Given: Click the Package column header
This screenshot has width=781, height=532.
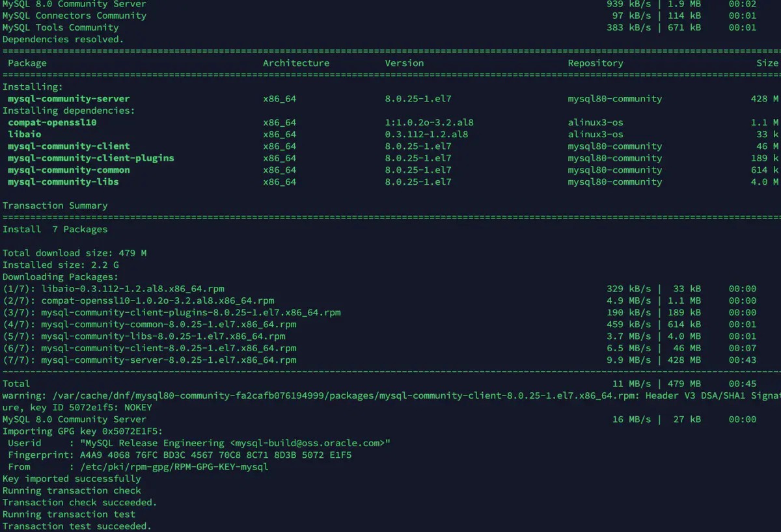Looking at the screenshot, I should [27, 63].
